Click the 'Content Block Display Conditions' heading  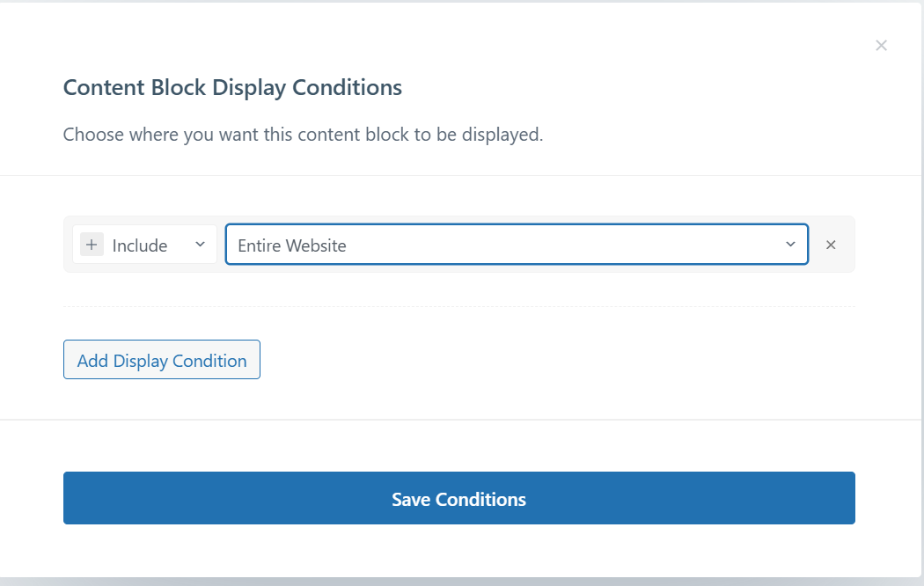coord(232,88)
